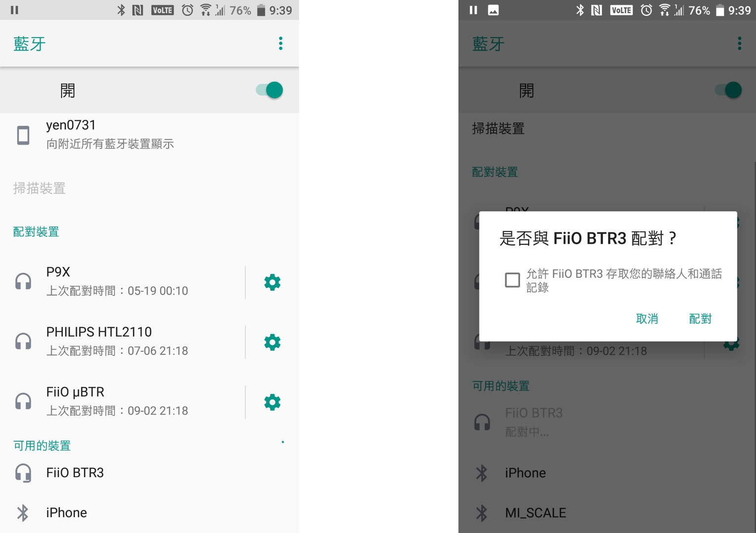
Task: Tap the headphone icon beside FiiO BTR3
Action: pyautogui.click(x=23, y=473)
